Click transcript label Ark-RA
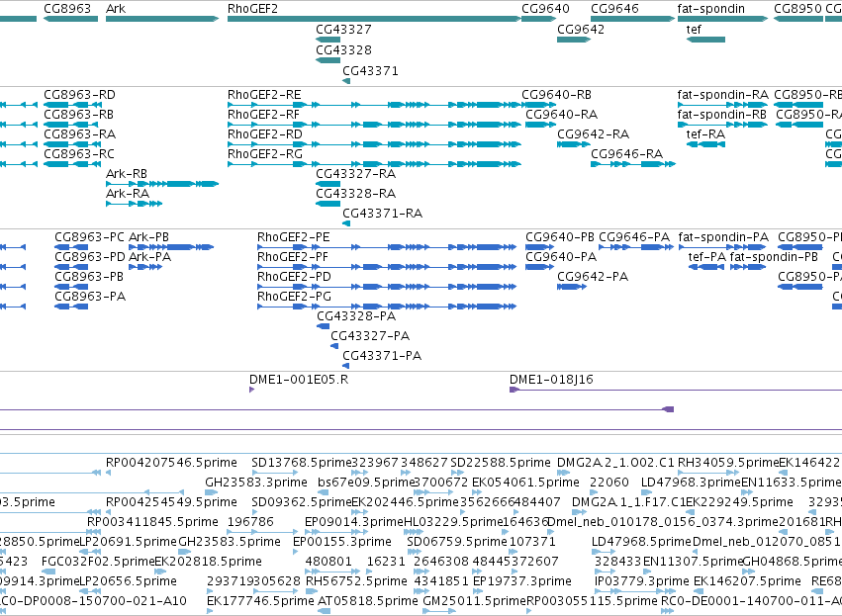This screenshot has height=616, width=842. click(128, 194)
